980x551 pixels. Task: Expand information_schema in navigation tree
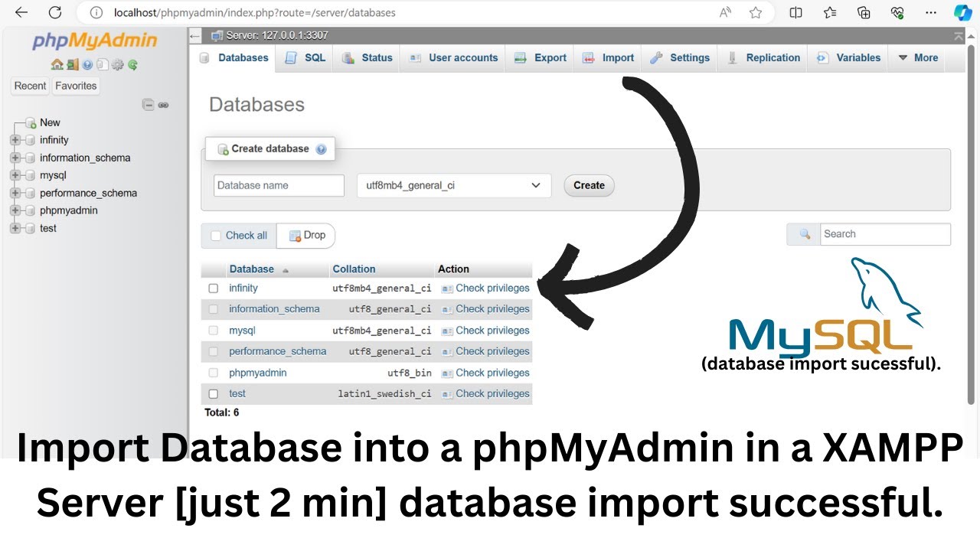[15, 158]
